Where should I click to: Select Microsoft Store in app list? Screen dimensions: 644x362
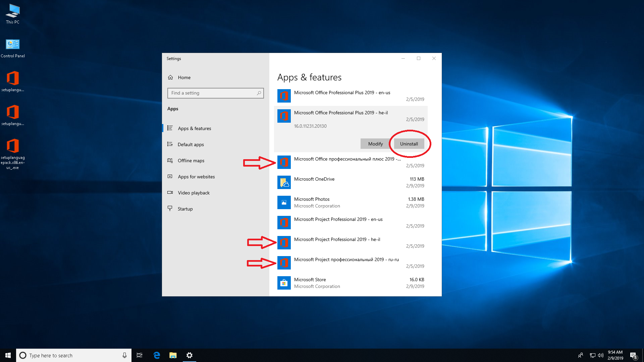(351, 283)
